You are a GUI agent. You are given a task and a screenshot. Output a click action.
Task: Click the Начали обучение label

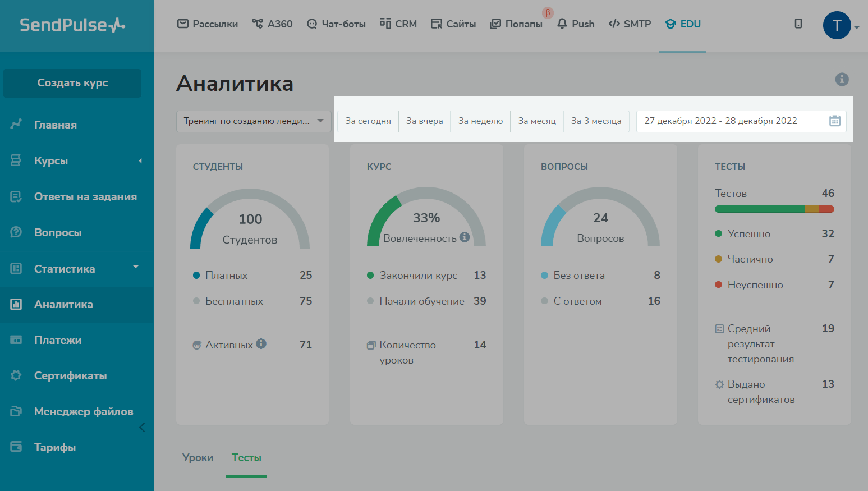pyautogui.click(x=422, y=301)
